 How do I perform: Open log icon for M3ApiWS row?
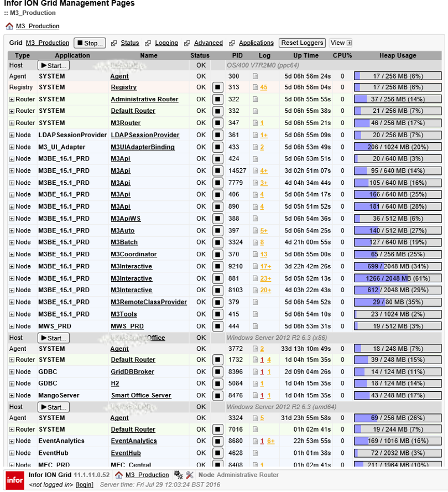coord(256,219)
